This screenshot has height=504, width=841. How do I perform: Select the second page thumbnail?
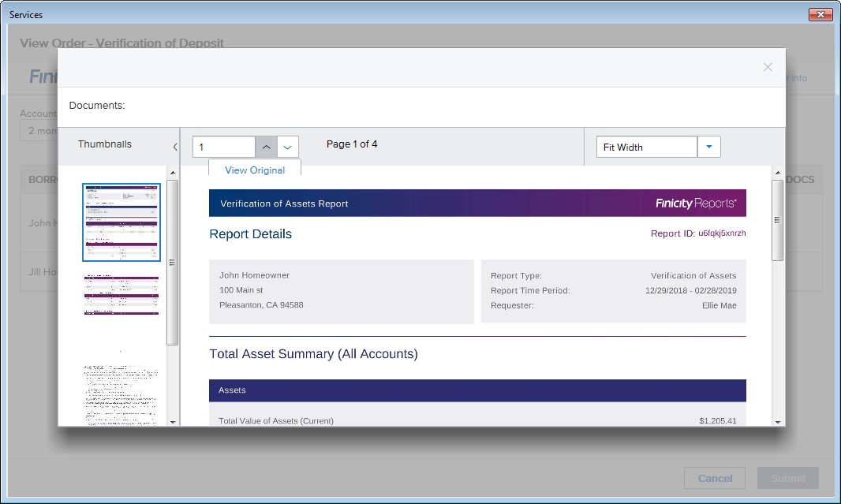[x=121, y=294]
